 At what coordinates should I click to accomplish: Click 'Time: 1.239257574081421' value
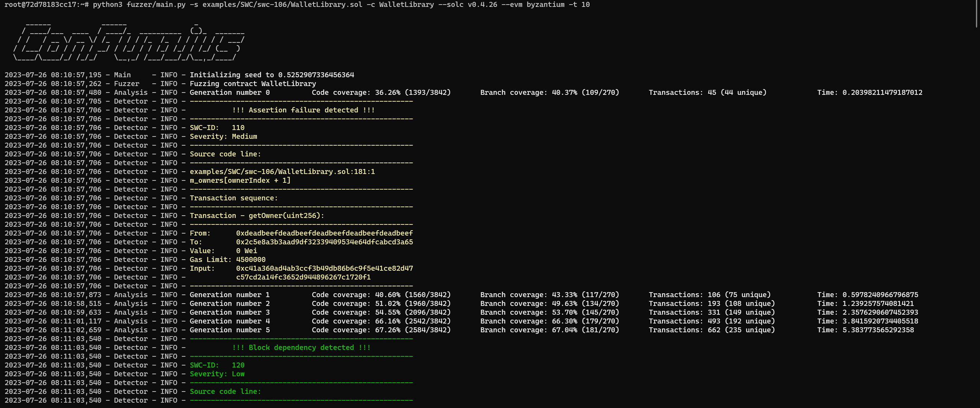pyautogui.click(x=866, y=304)
